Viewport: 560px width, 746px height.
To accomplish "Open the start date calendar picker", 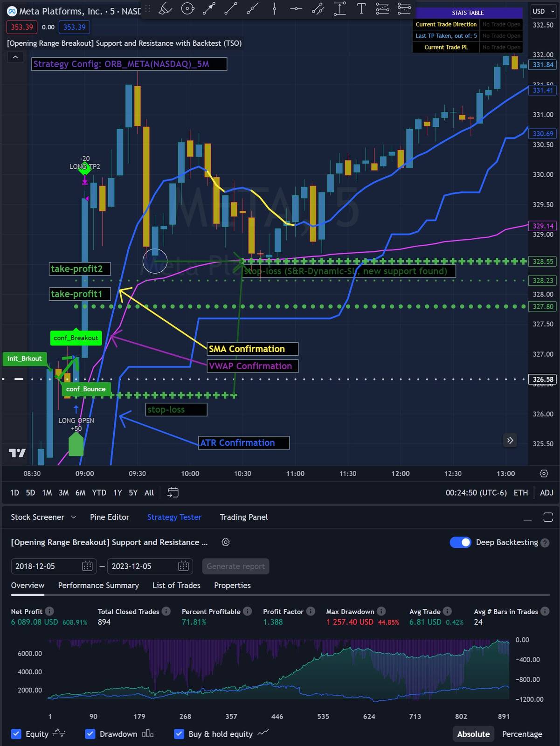I will click(87, 566).
